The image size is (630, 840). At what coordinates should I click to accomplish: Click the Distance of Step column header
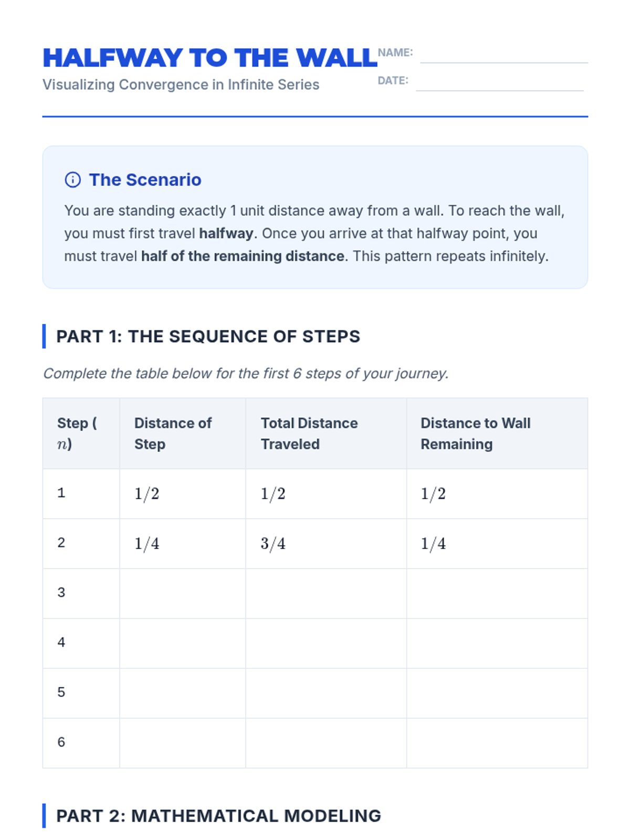(173, 433)
